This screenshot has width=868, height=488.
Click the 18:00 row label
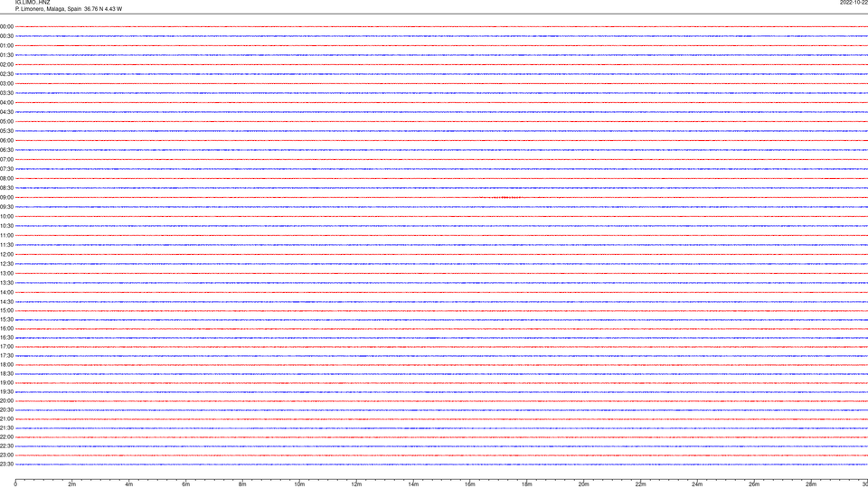(x=6, y=364)
